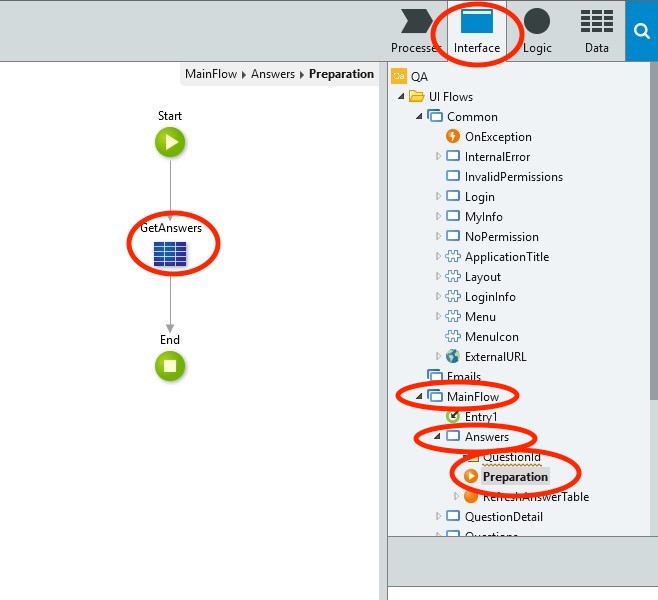This screenshot has height=600, width=658.
Task: Click Answers in the breadcrumb
Action: click(x=273, y=74)
